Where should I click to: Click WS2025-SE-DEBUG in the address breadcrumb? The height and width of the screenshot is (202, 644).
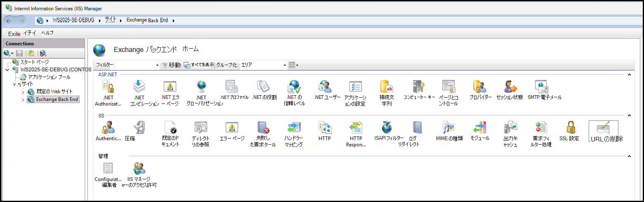[x=73, y=20]
